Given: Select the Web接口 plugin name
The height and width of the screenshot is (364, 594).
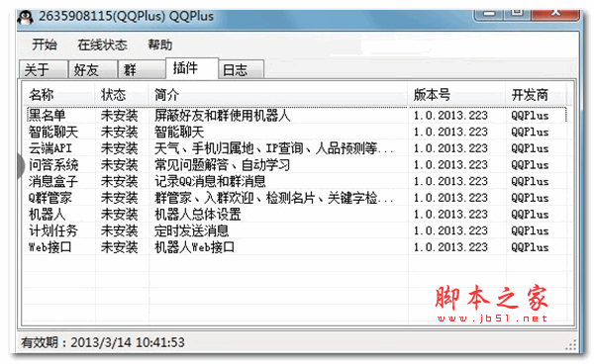Looking at the screenshot, I should [50, 247].
